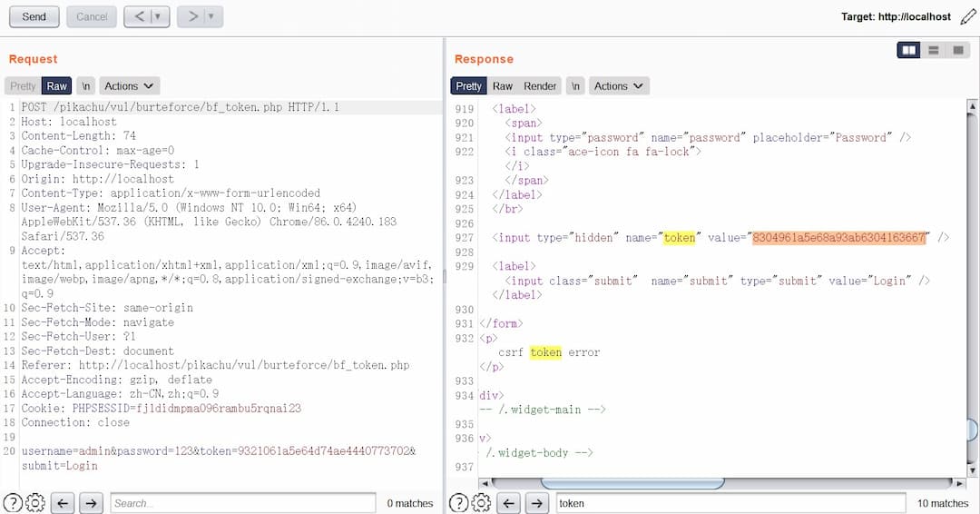The image size is (980, 514).
Task: Open search help in the Request panel
Action: click(13, 503)
